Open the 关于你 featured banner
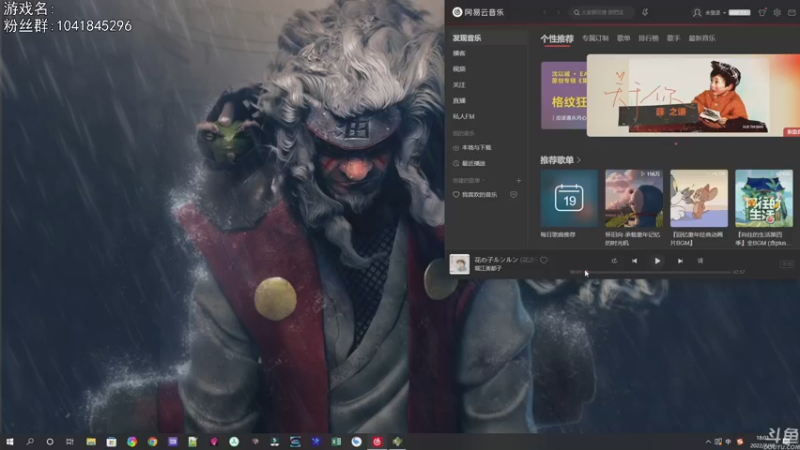The image size is (800, 450). point(693,95)
